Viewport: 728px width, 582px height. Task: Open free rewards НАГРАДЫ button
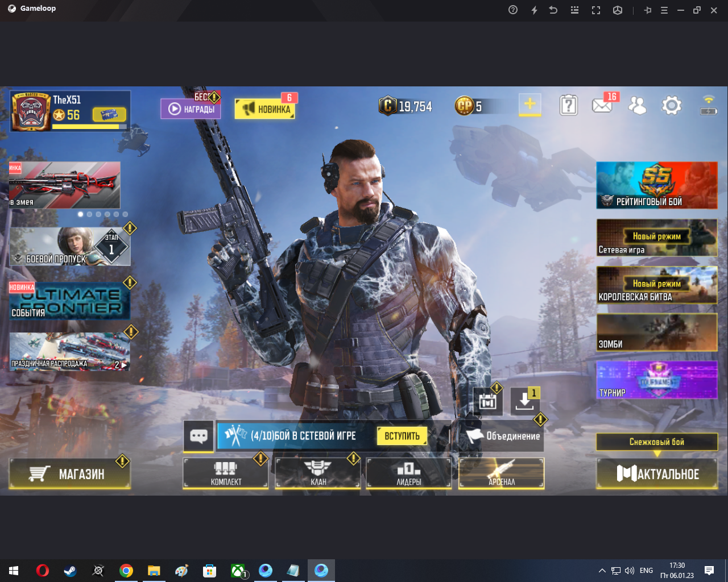191,109
